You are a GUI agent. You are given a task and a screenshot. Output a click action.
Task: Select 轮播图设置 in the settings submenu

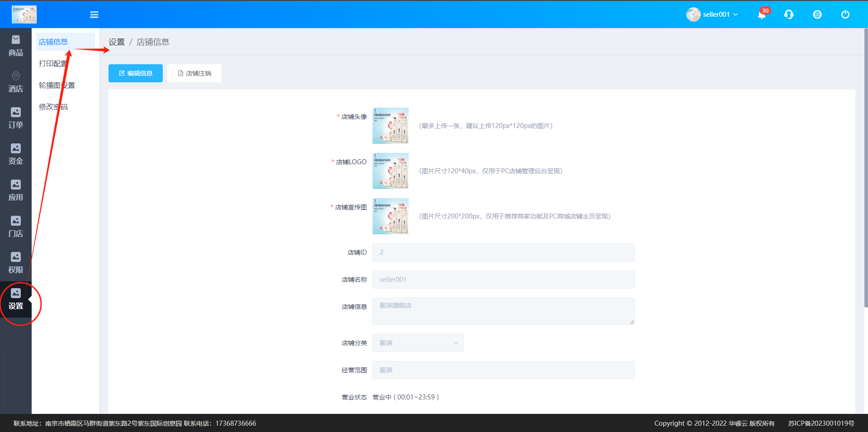[x=57, y=85]
